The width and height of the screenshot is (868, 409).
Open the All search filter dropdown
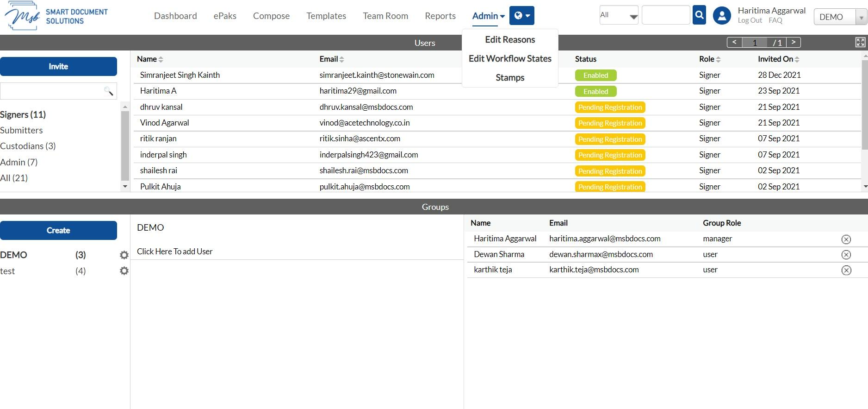619,15
